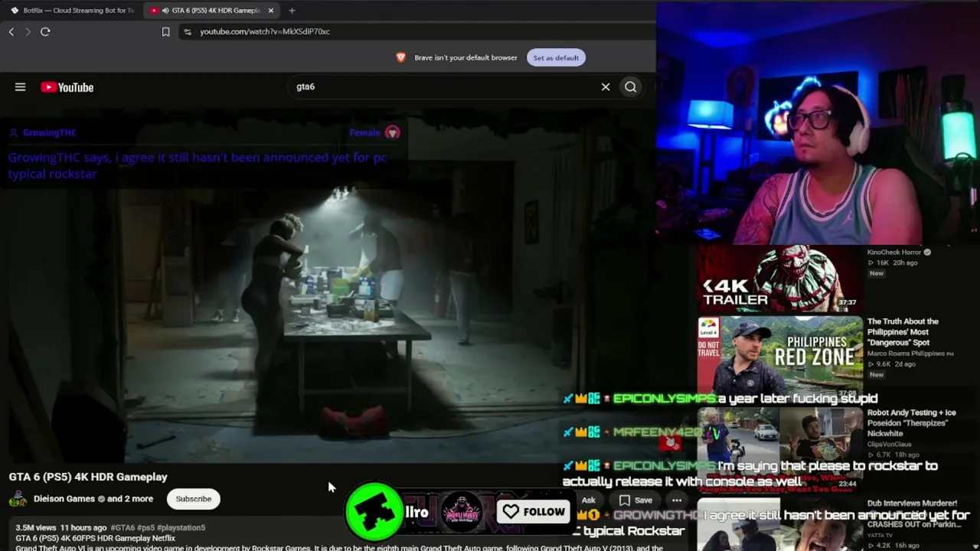View site settings icon in address bar
Image resolution: width=980 pixels, height=551 pixels.
188,31
